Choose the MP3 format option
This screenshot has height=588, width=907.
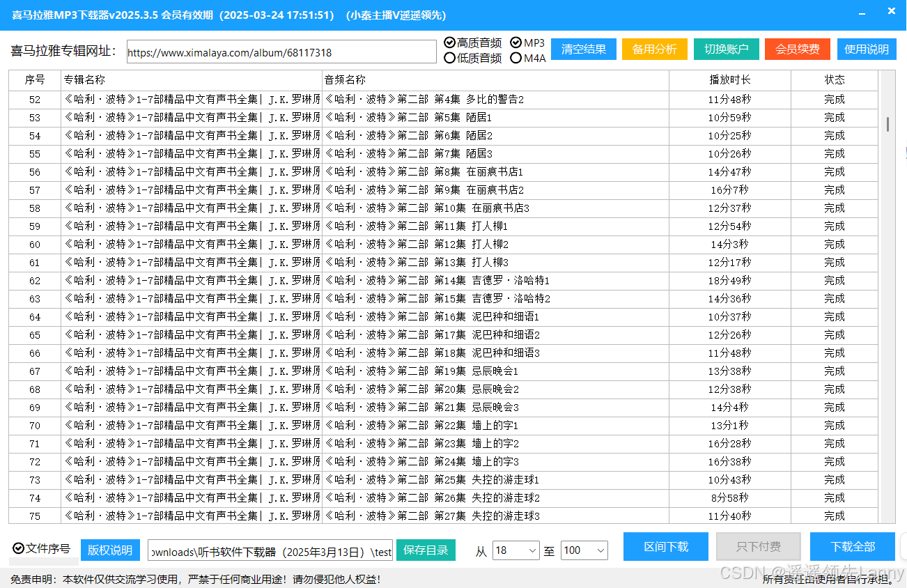click(x=527, y=43)
